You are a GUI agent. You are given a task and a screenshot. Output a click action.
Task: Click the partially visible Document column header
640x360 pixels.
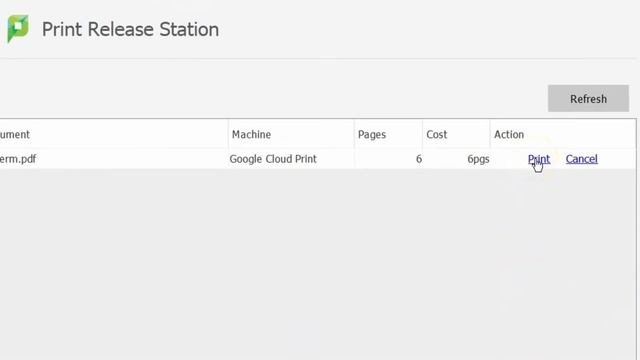(114, 134)
